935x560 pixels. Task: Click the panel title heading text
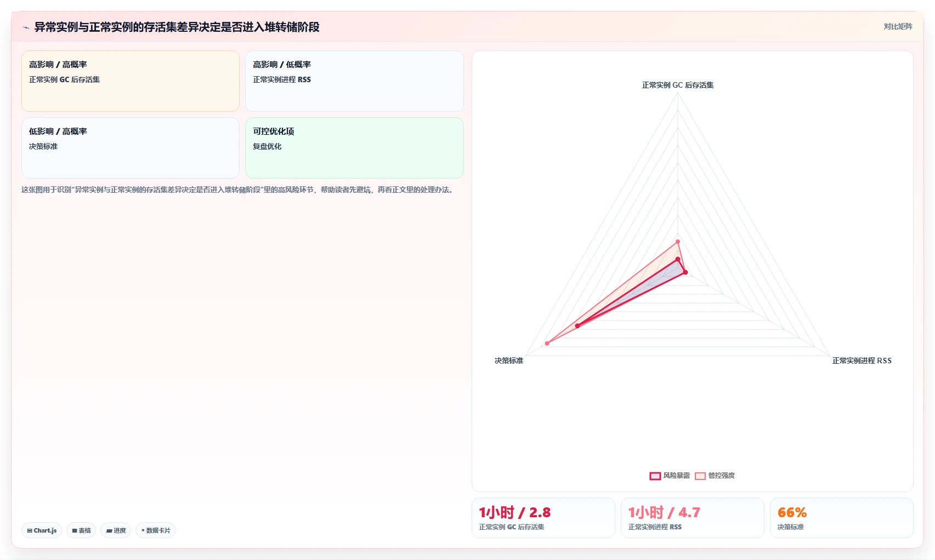tap(177, 27)
